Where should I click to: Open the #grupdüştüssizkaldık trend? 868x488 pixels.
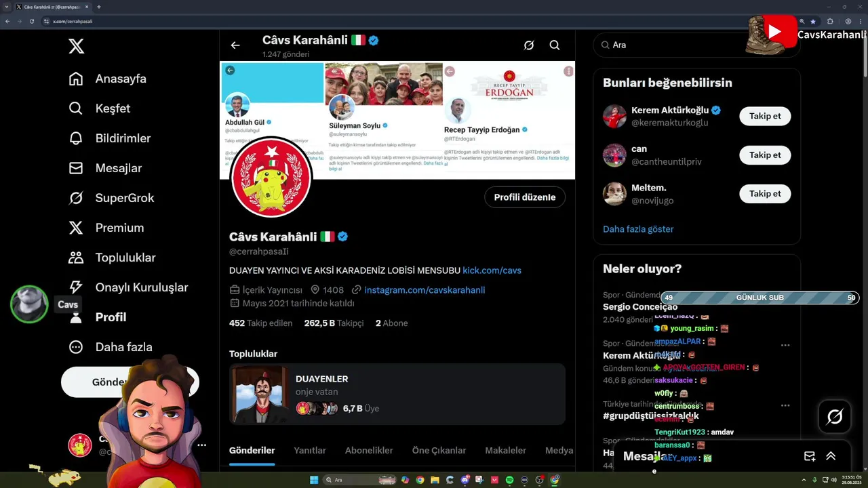point(651,416)
